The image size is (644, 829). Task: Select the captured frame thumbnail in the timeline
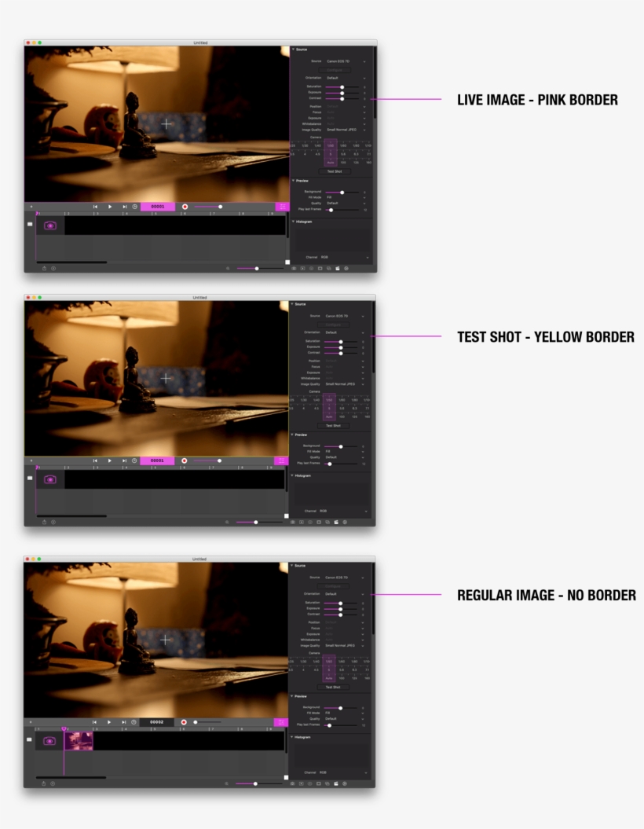pos(80,741)
